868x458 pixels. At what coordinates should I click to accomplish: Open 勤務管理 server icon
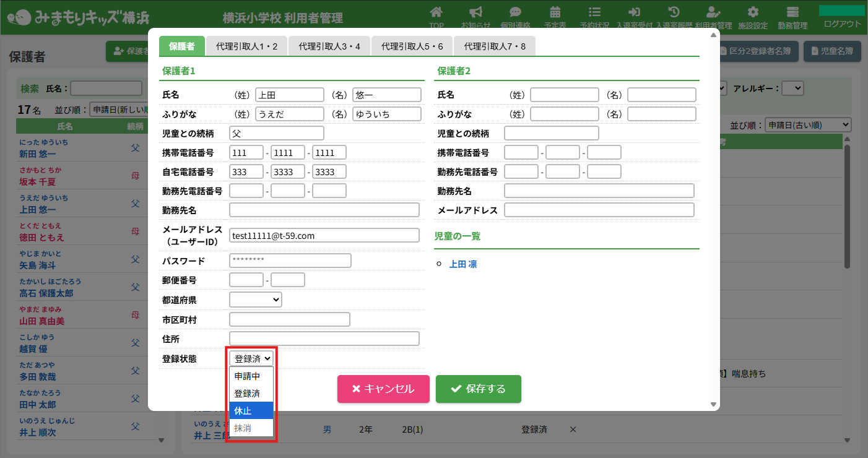tap(792, 12)
